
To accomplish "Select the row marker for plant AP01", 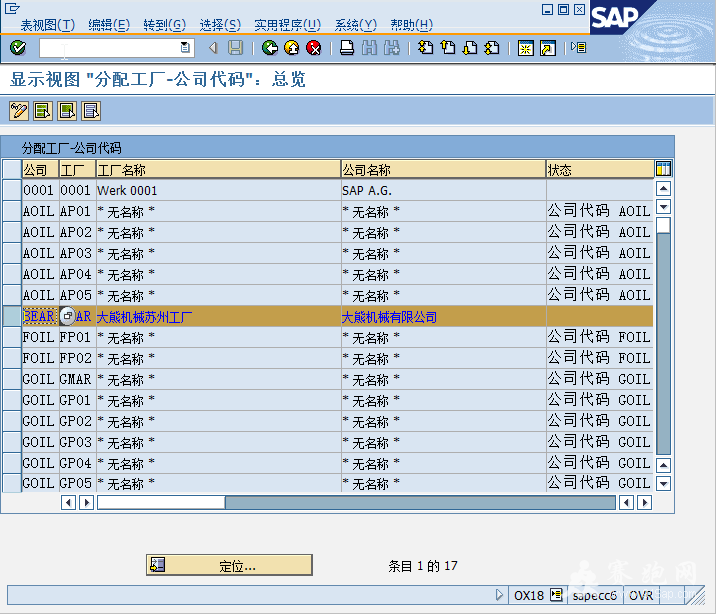I will click(x=12, y=211).
